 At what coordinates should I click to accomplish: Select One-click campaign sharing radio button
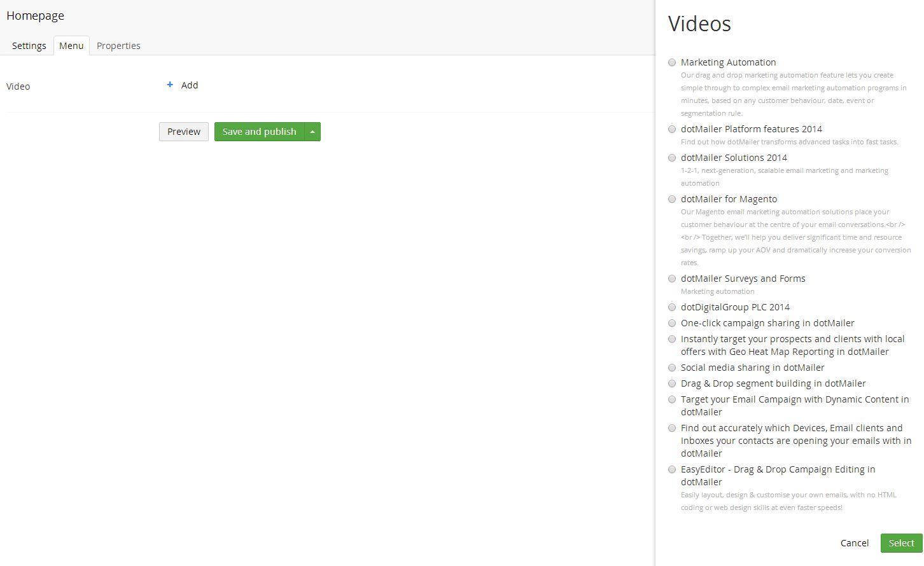(x=672, y=323)
